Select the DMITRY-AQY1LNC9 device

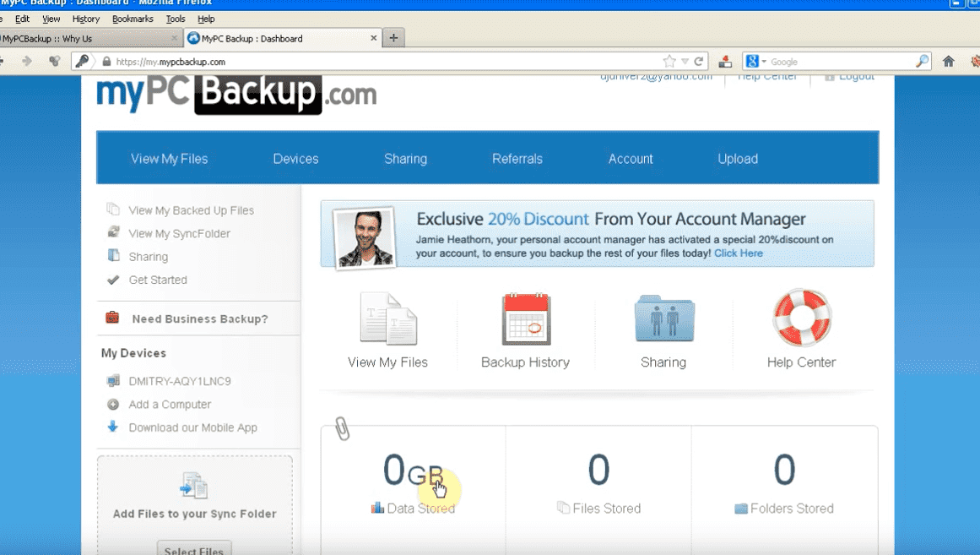click(x=179, y=381)
